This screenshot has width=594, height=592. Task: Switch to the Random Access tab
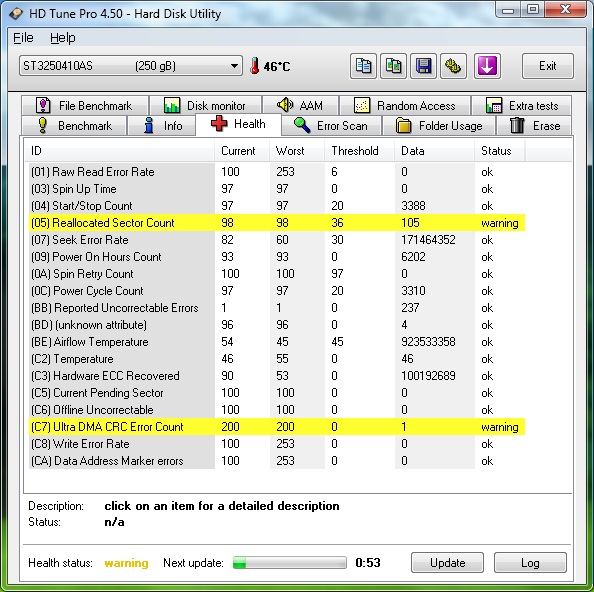point(405,105)
